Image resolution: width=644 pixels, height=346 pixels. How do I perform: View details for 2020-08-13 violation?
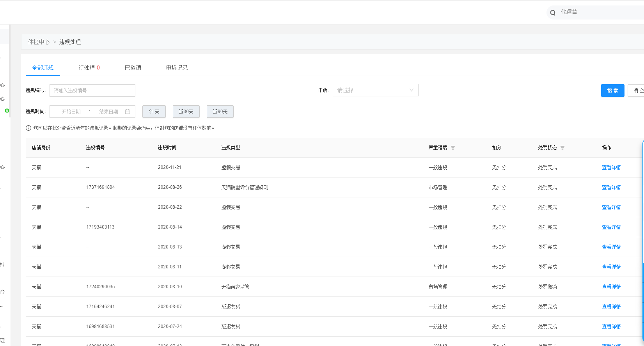pos(611,247)
